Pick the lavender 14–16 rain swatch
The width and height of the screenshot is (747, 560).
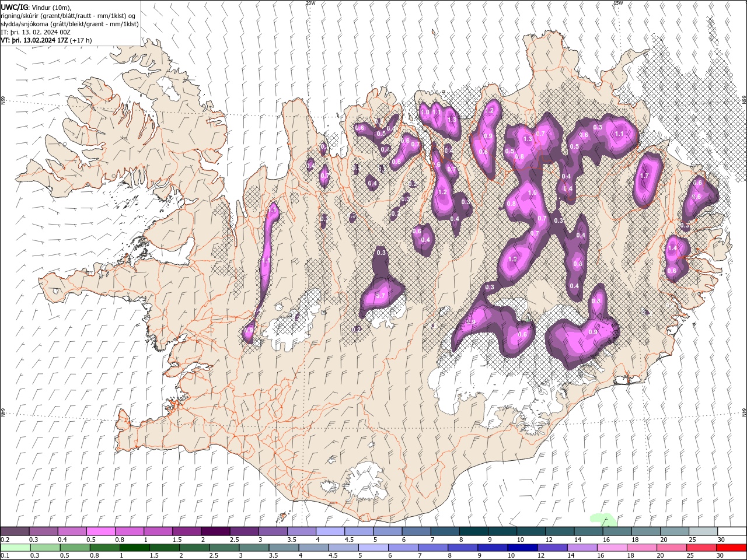(582, 548)
